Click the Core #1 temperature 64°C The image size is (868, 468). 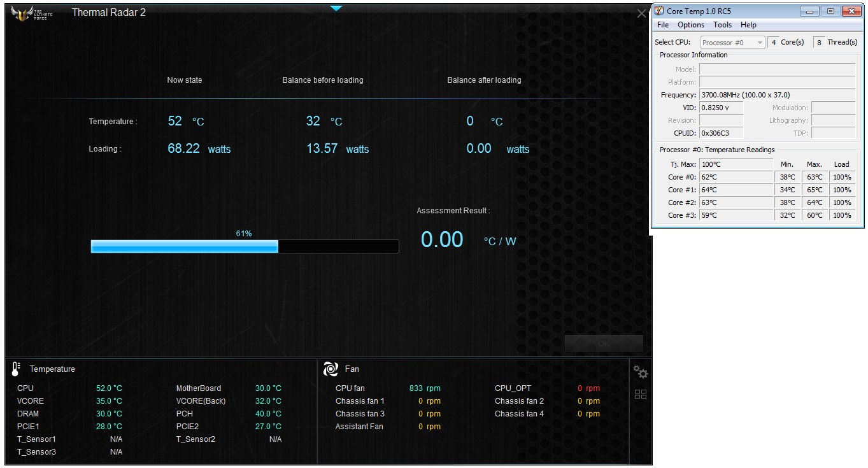click(736, 190)
